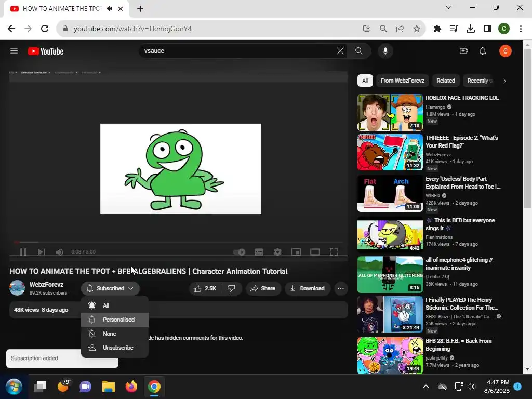Open THREEEE Episode 2 video title
Image resolution: width=532 pixels, height=399 pixels.
(x=461, y=141)
